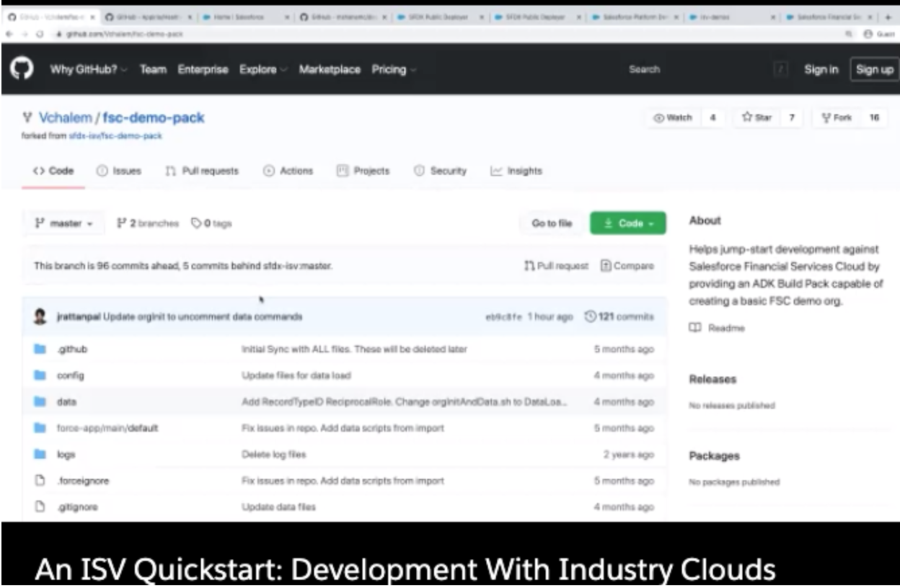Switch to the Issues tab
The width and height of the screenshot is (900, 588).
coord(119,171)
